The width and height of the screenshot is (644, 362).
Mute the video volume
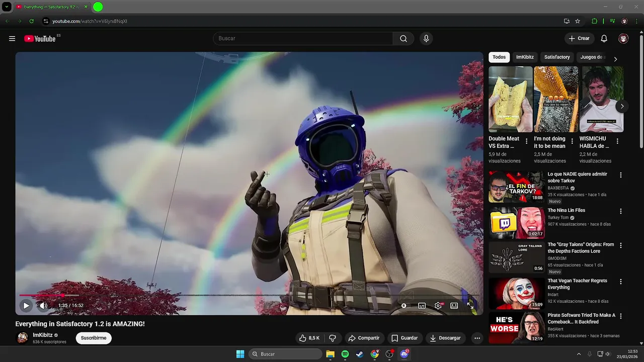pos(44,305)
